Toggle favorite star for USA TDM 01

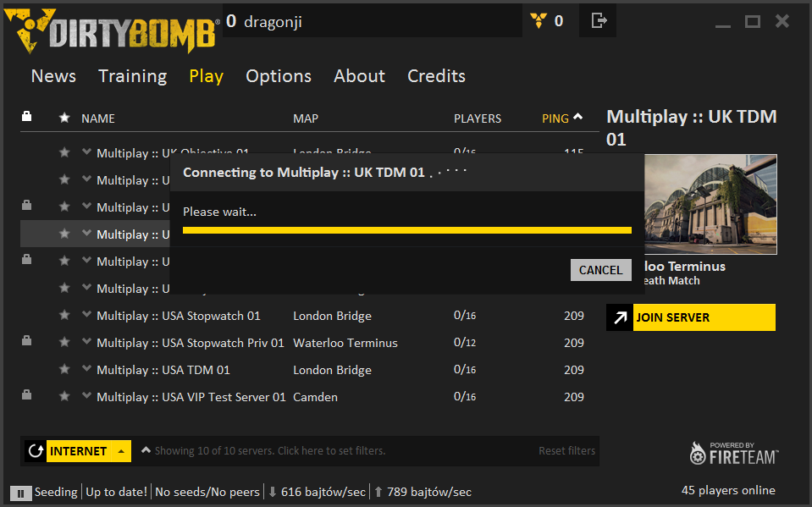[64, 370]
